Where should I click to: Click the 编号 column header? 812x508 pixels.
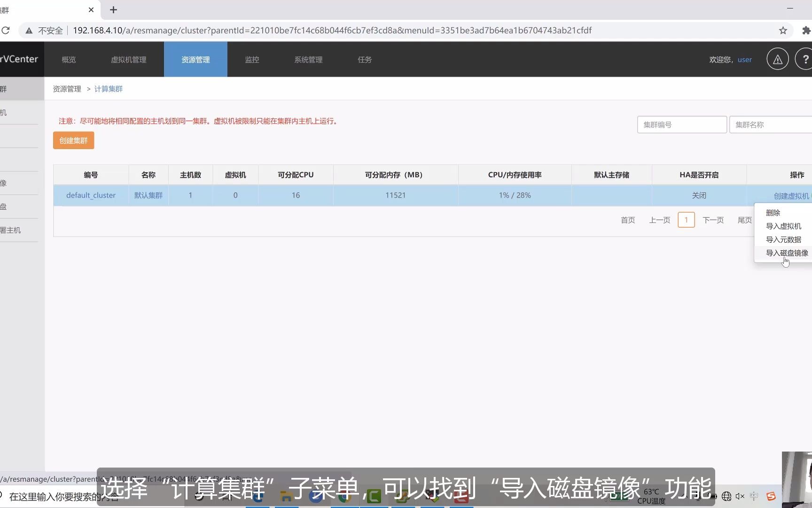91,175
